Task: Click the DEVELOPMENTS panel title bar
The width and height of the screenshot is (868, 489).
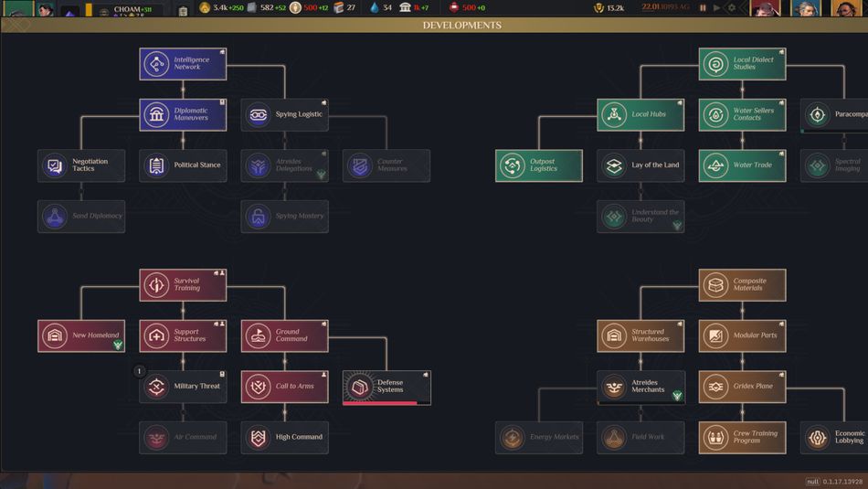Action: (434, 25)
